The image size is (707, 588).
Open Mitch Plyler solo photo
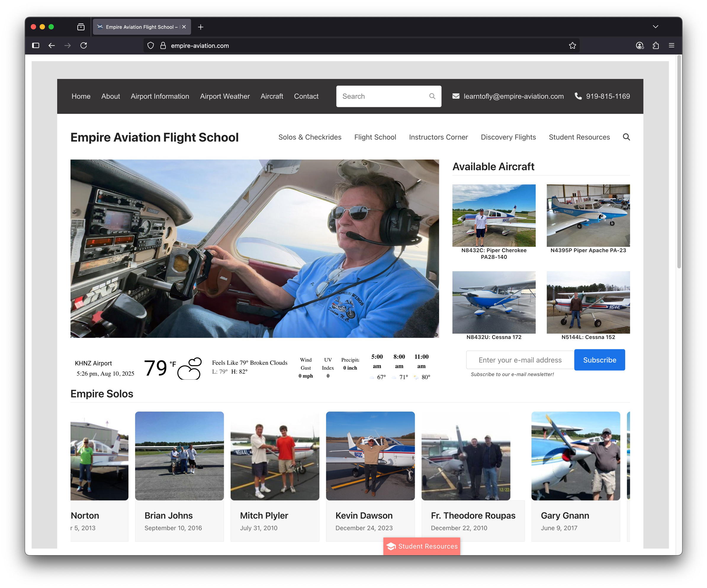[275, 456]
